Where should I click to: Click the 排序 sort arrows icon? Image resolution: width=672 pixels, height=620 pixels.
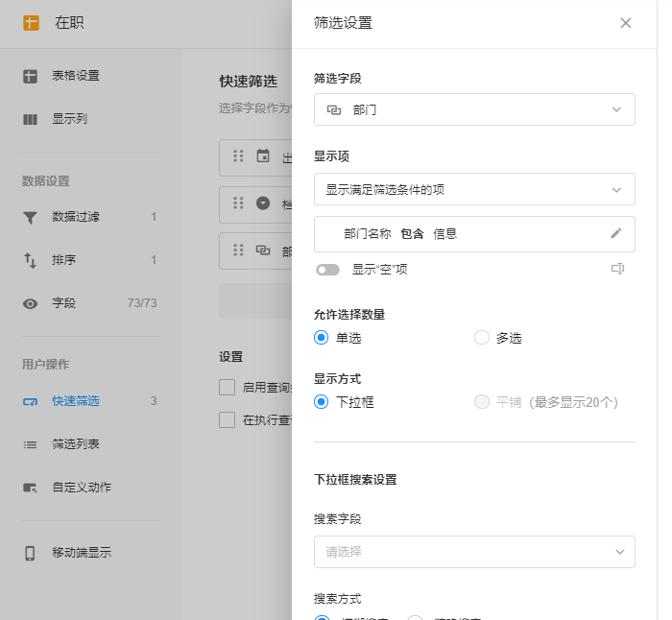click(x=31, y=260)
